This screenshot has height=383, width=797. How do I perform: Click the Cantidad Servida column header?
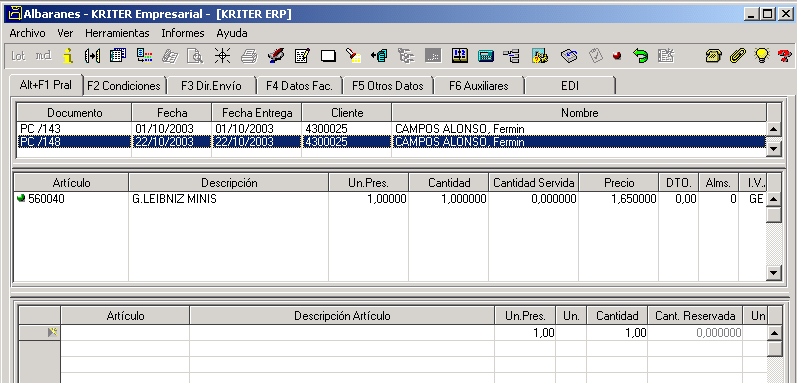click(x=534, y=183)
